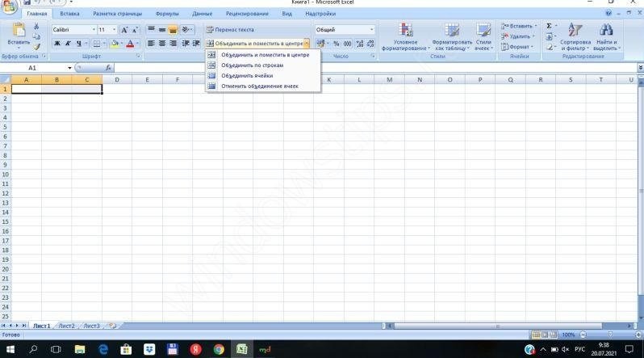Toggle bottom vertical alignment
This screenshot has width=644, height=358.
pyautogui.click(x=173, y=29)
